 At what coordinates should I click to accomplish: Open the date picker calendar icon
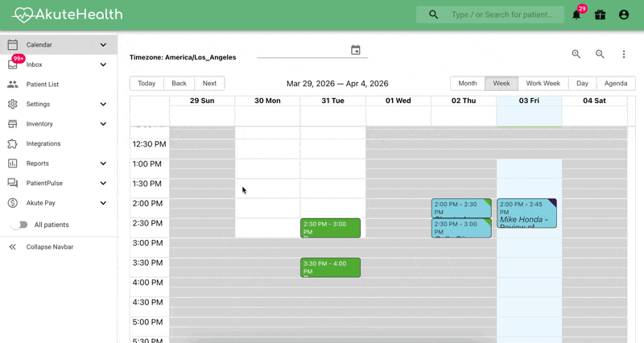click(356, 50)
